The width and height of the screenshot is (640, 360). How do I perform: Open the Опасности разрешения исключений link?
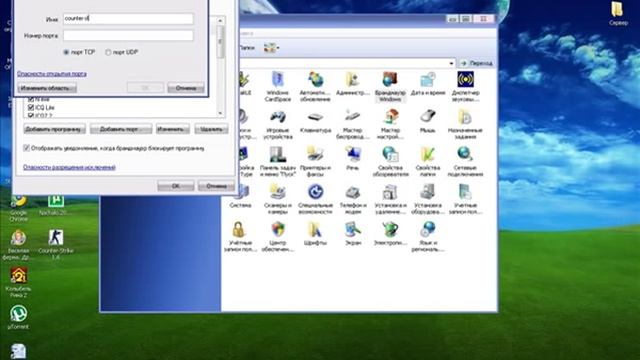pyautogui.click(x=69, y=167)
